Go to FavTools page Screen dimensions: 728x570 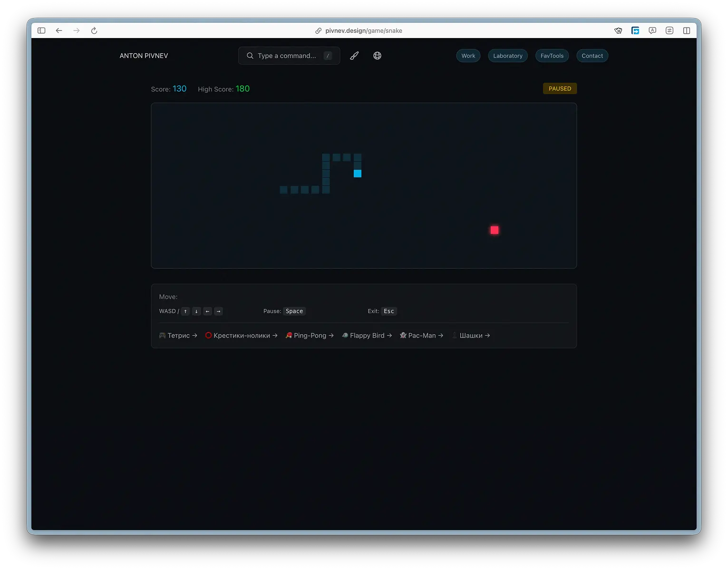tap(552, 56)
